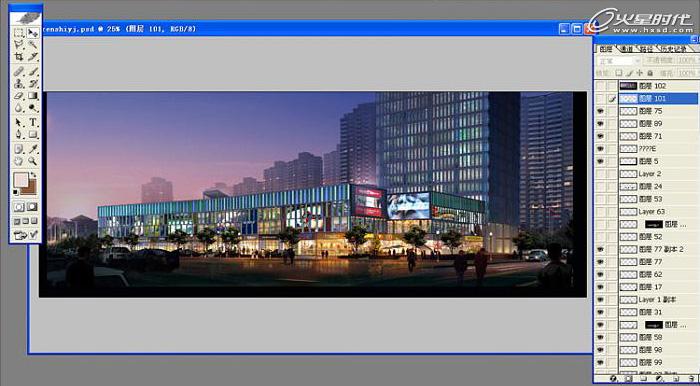700x386 pixels.
Task: Select the Notes tool
Action: coord(19,149)
